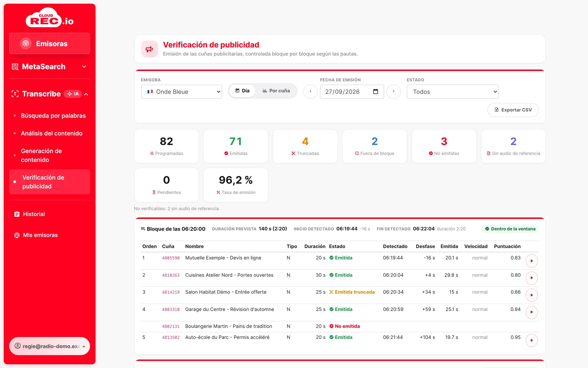This screenshot has width=588, height=368.
Task: Click the megaphone icon in page header
Action: click(149, 49)
